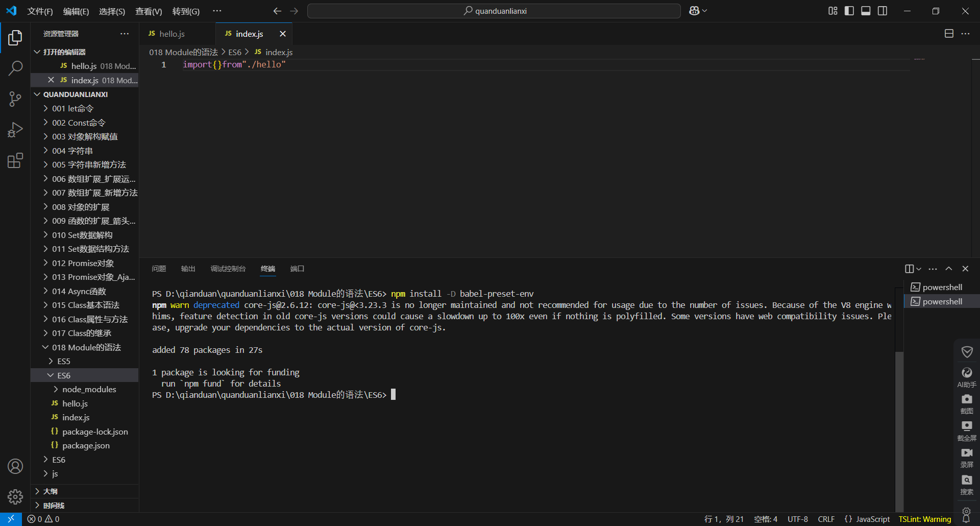
Task: Switch to the 输出 panel tab
Action: (x=188, y=269)
